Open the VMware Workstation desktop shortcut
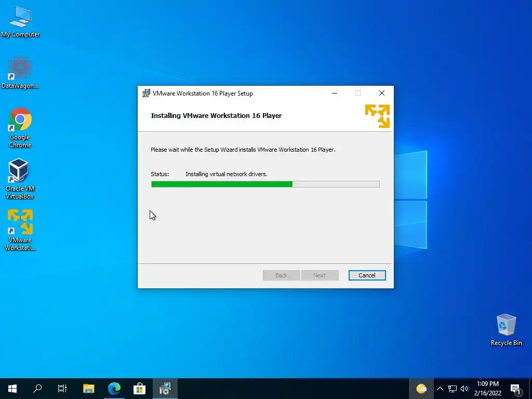This screenshot has height=399, width=532. pos(20,230)
